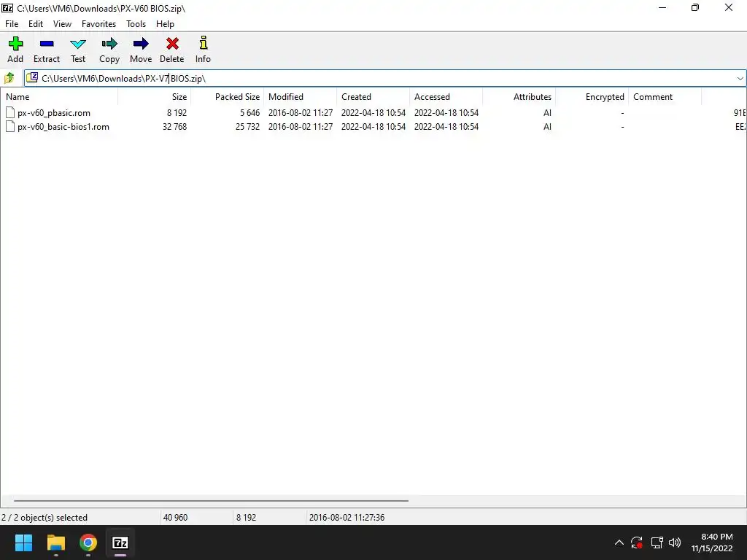Launch Chrome from the taskbar

point(88,542)
